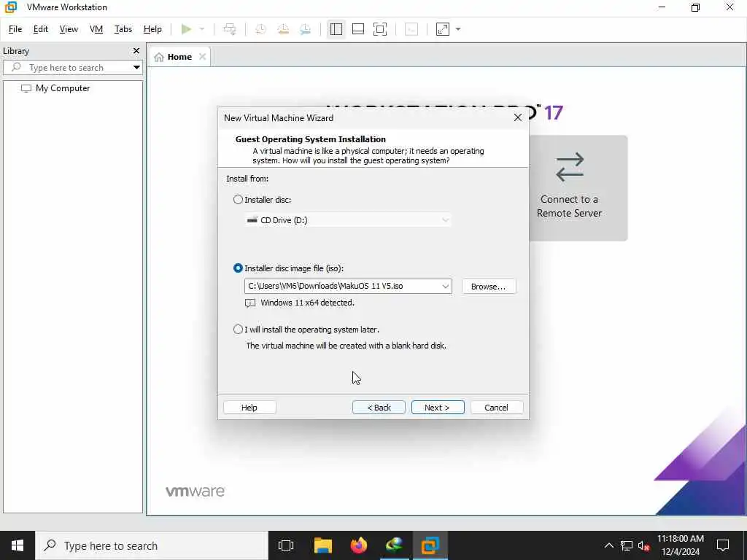
Task: Open the Windows Start menu
Action: [18, 545]
